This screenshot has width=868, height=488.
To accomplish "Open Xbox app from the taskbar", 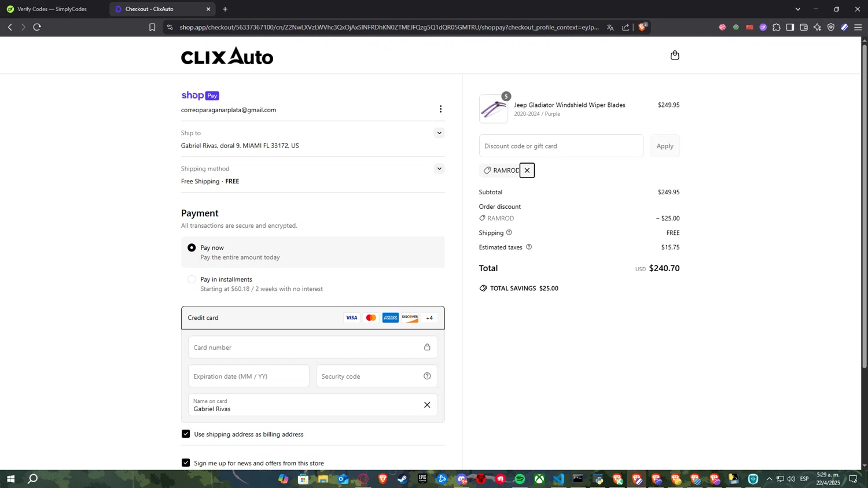I will pos(539,479).
